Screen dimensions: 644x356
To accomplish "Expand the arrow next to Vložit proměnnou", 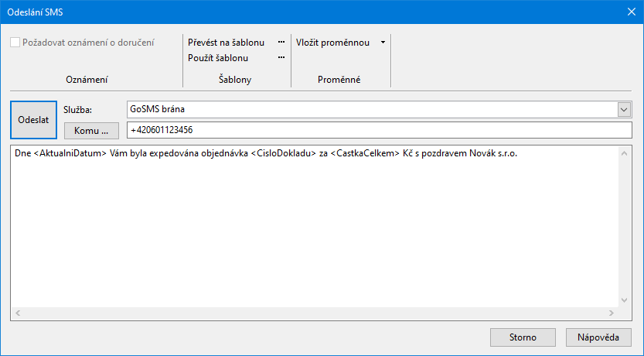I will 383,42.
